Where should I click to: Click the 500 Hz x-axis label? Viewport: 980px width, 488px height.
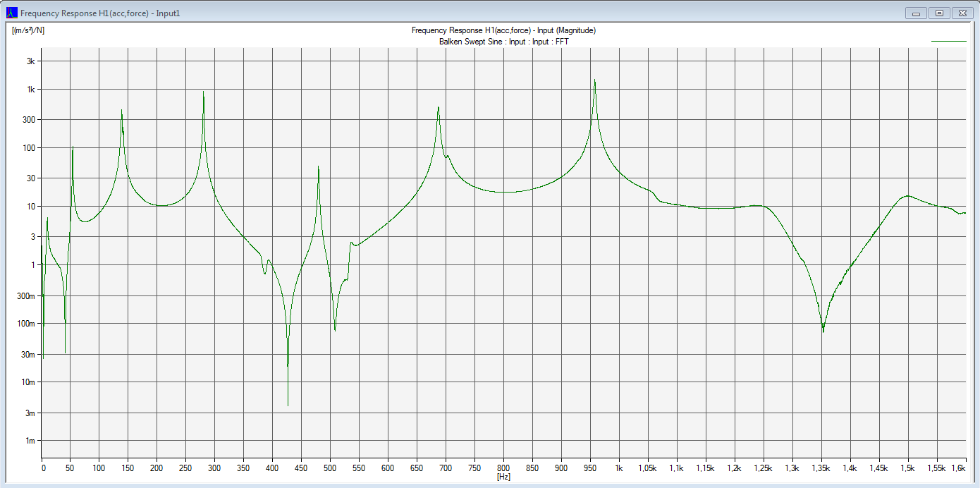(330, 468)
